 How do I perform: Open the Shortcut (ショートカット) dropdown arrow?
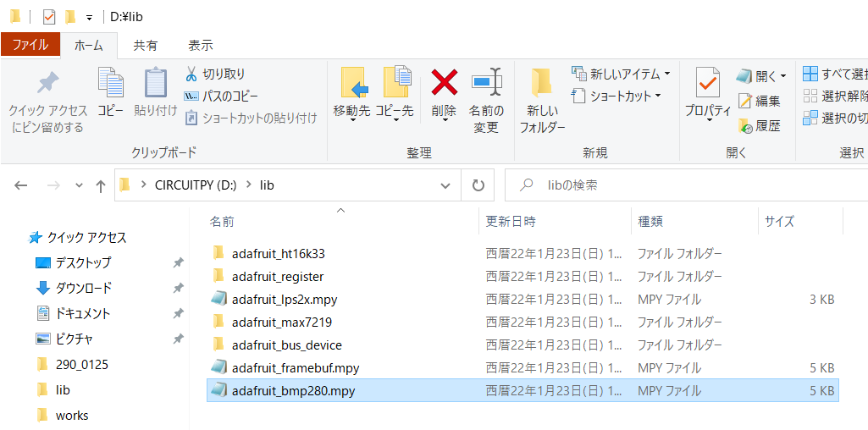(x=658, y=96)
